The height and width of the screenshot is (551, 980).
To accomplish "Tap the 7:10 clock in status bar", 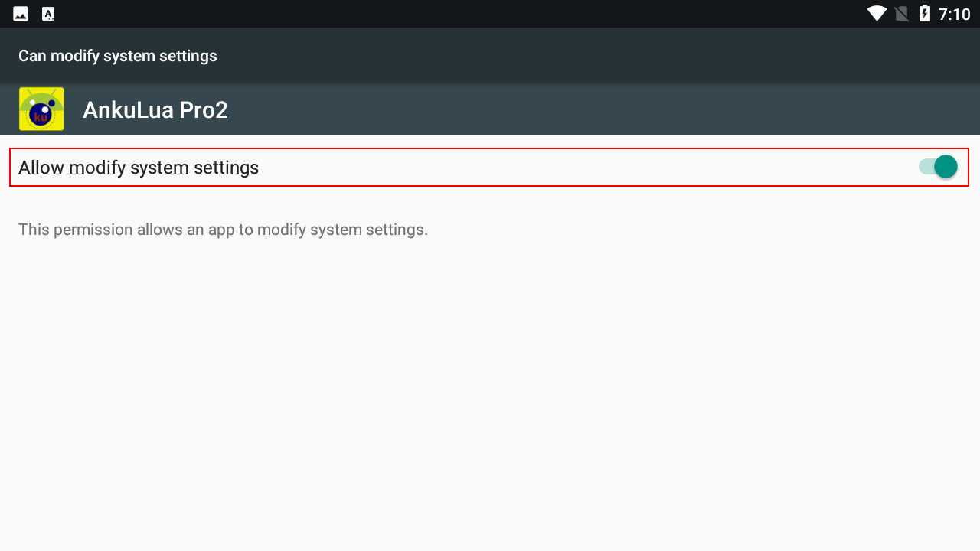I will [x=954, y=14].
